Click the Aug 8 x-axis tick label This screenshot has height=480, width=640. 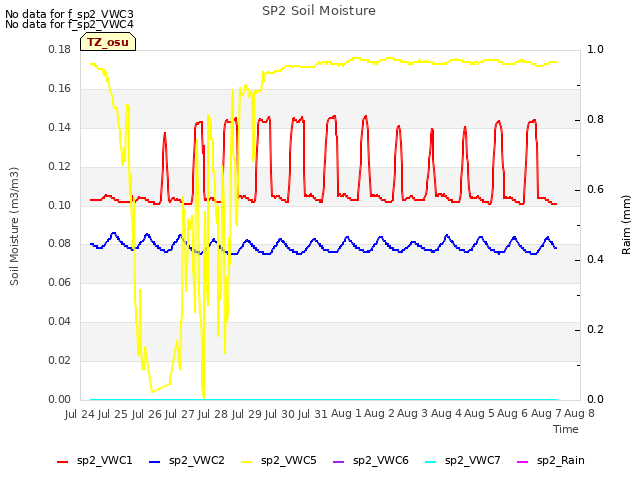tap(580, 414)
